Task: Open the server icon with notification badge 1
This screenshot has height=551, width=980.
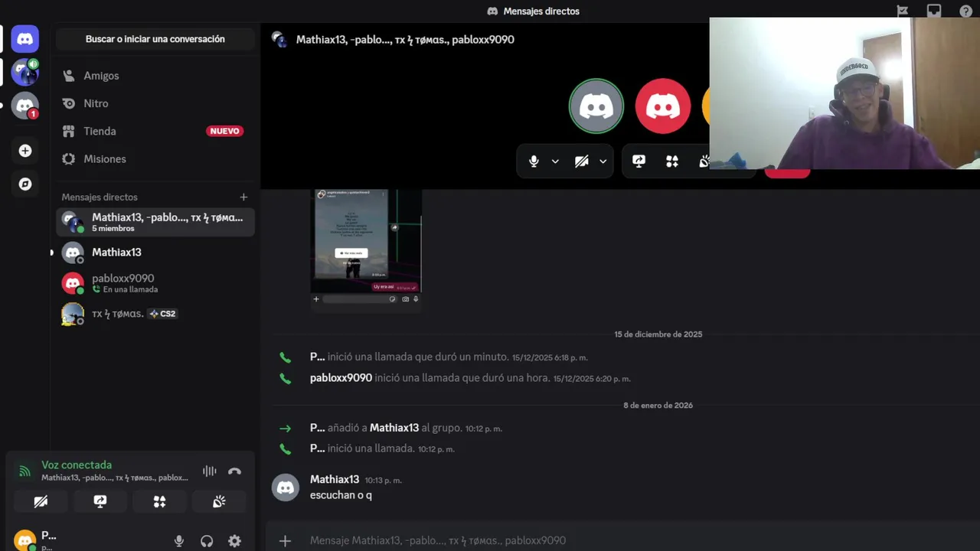Action: point(24,106)
